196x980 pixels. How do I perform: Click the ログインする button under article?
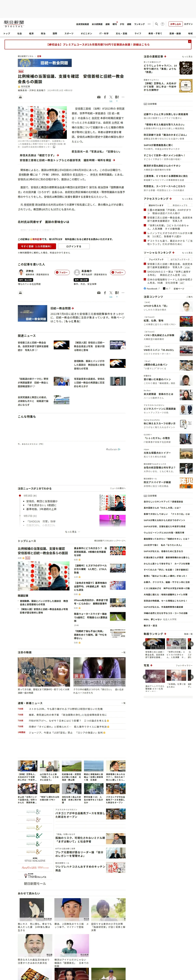pos(73,246)
